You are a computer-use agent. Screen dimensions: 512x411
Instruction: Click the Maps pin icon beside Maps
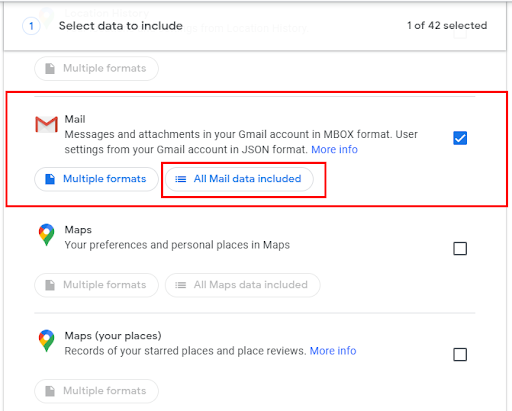click(x=46, y=235)
